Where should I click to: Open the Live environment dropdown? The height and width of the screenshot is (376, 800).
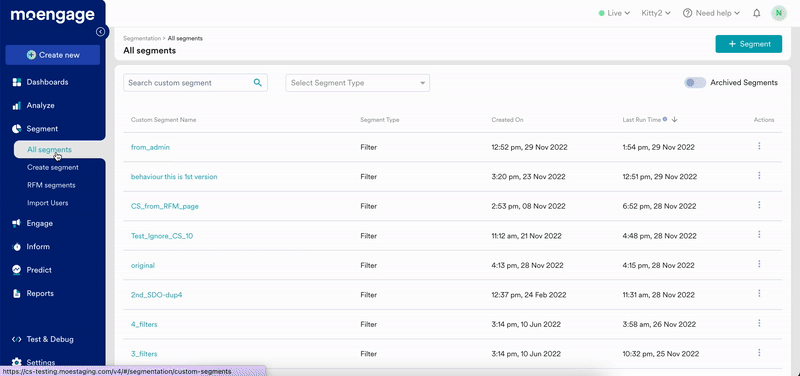[x=614, y=13]
